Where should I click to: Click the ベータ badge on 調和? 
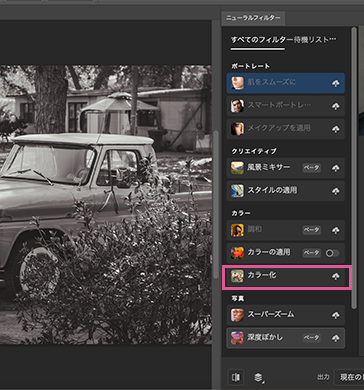(312, 230)
